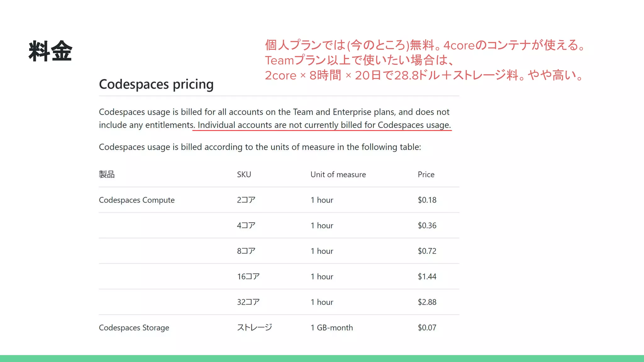Select the Codespaces Storage cell
This screenshot has width=644, height=362.
tap(134, 328)
